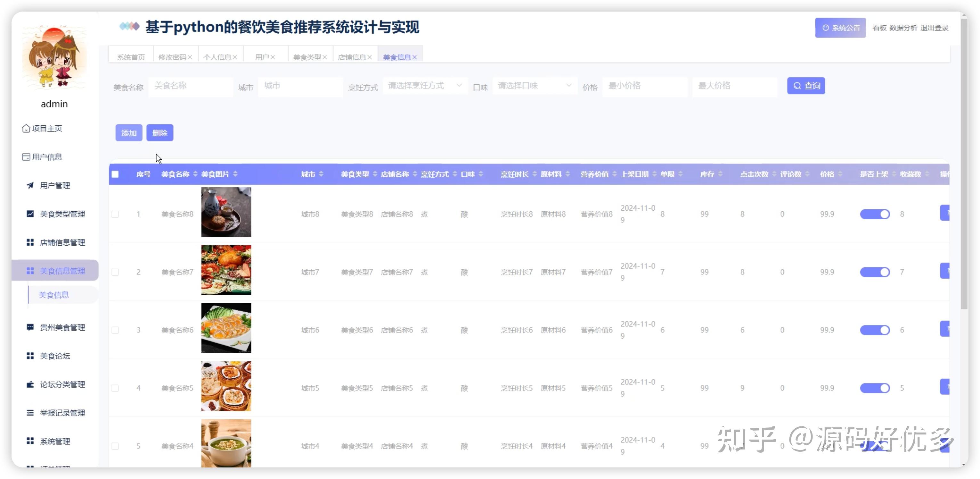The height and width of the screenshot is (479, 980).
Task: Open 举报记录管理 from the sidebar
Action: pyautogui.click(x=62, y=413)
